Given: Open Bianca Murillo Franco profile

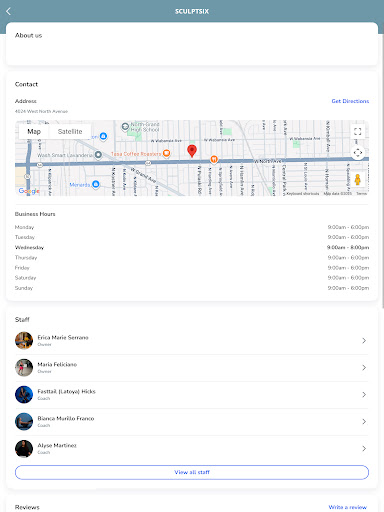Looking at the screenshot, I should coord(192,421).
